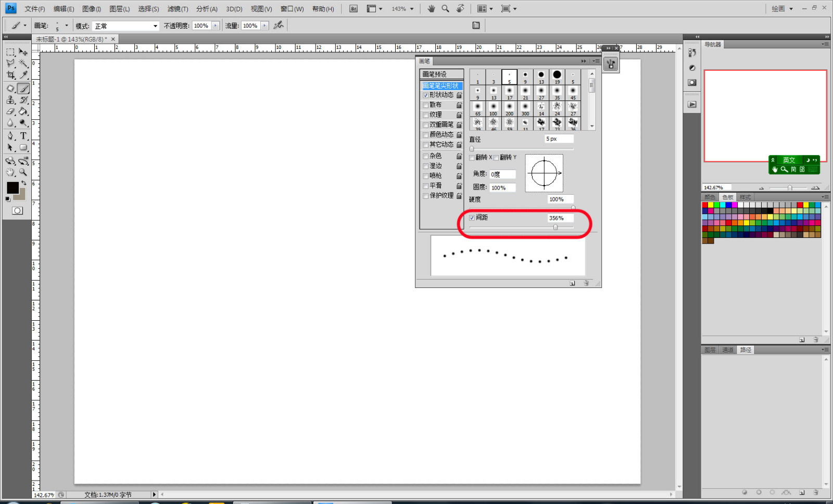This screenshot has width=833, height=504.
Task: Open the foreground color picker
Action: click(12, 187)
